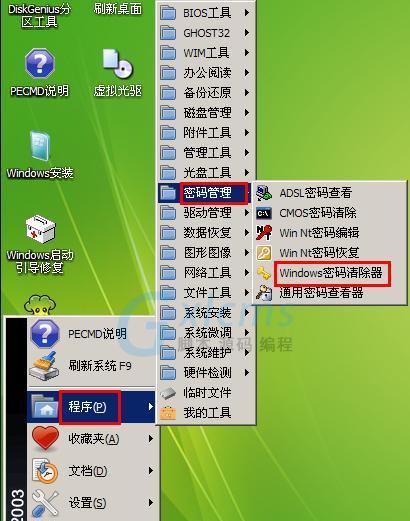The width and height of the screenshot is (410, 521).
Task: Click the 临时文件 menu entry
Action: click(x=206, y=393)
